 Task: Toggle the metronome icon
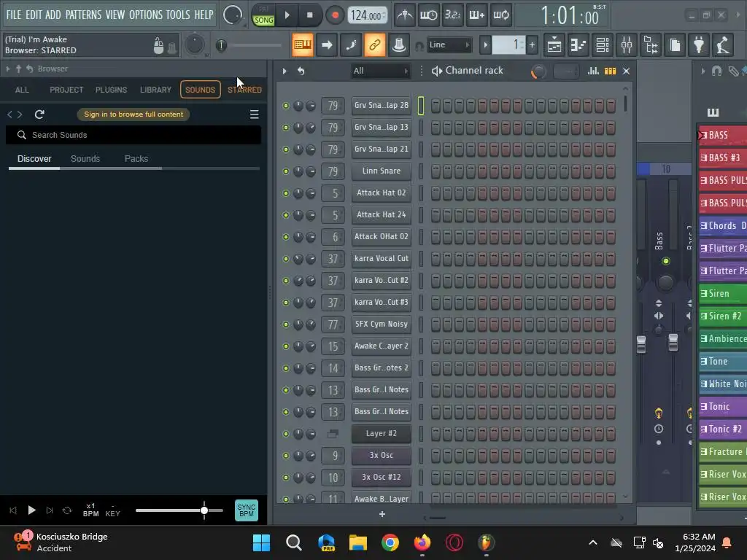(x=405, y=15)
